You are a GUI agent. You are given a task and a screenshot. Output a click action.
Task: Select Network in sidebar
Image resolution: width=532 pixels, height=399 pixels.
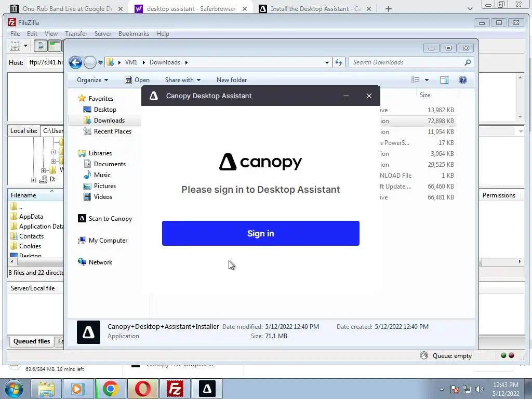[95, 262]
